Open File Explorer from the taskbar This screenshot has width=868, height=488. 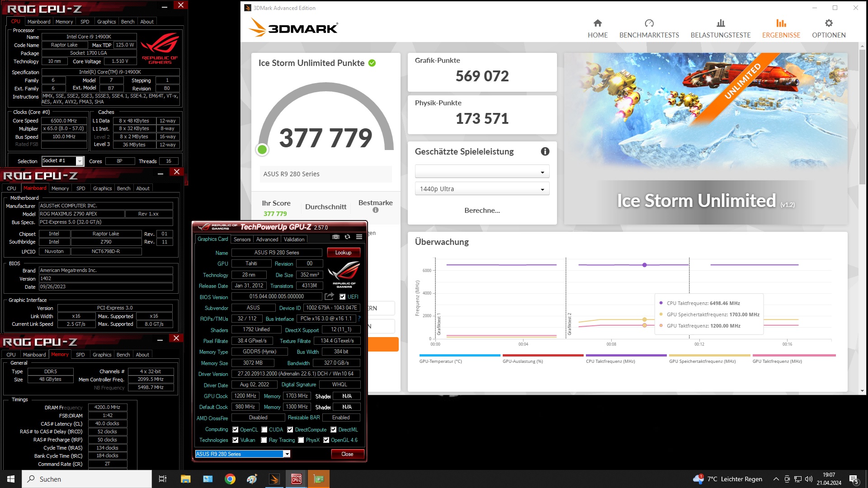click(x=185, y=479)
